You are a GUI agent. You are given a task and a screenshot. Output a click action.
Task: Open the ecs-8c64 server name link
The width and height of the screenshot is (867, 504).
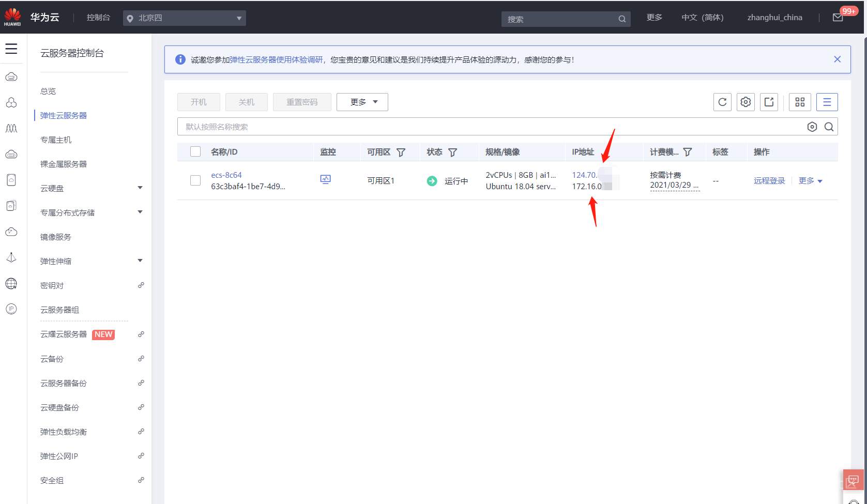(226, 175)
